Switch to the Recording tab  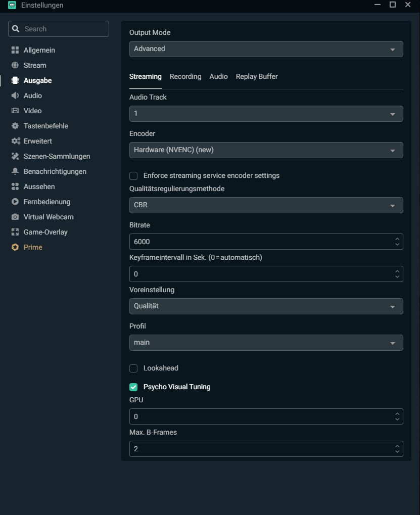(x=185, y=76)
